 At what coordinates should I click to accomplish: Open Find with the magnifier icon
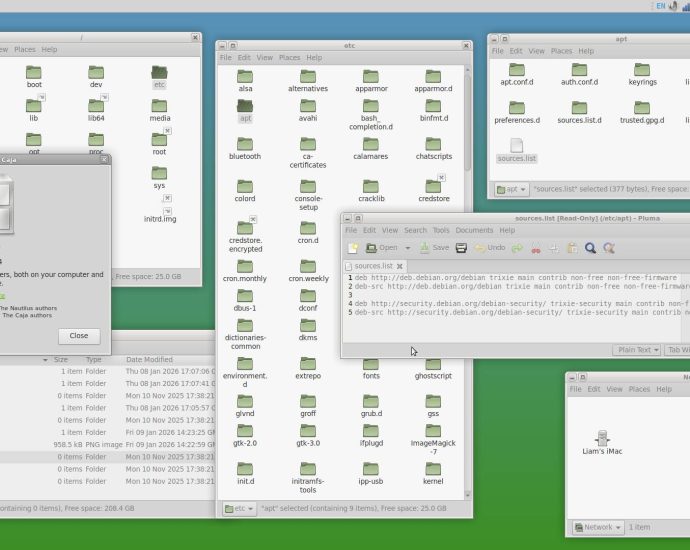591,249
